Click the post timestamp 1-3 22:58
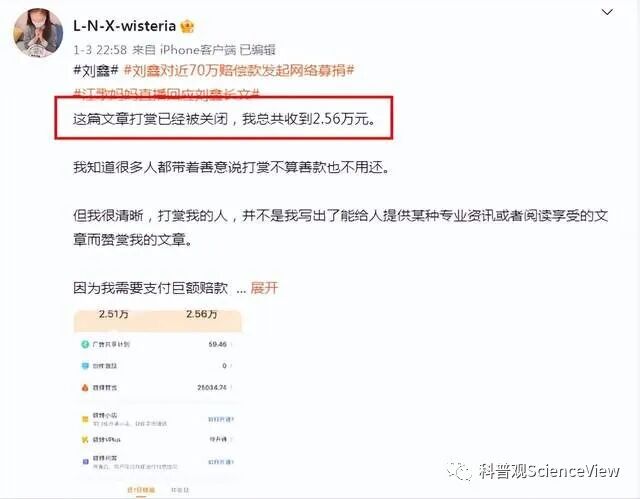This screenshot has width=640, height=499. tap(100, 50)
